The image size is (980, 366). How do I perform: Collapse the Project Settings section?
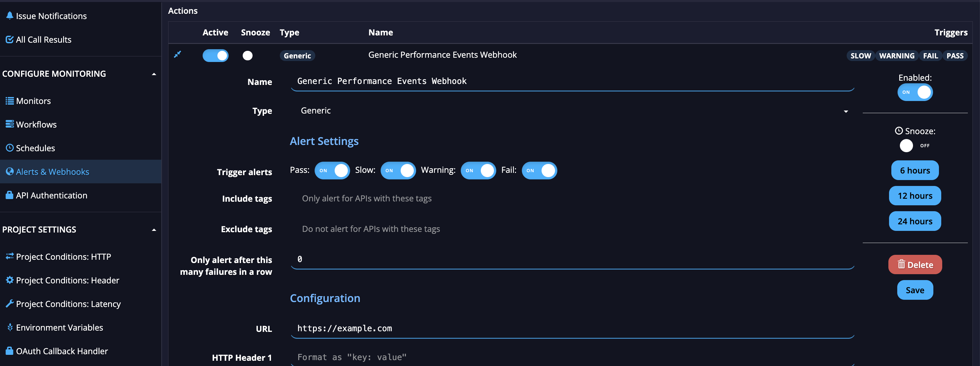[154, 230]
